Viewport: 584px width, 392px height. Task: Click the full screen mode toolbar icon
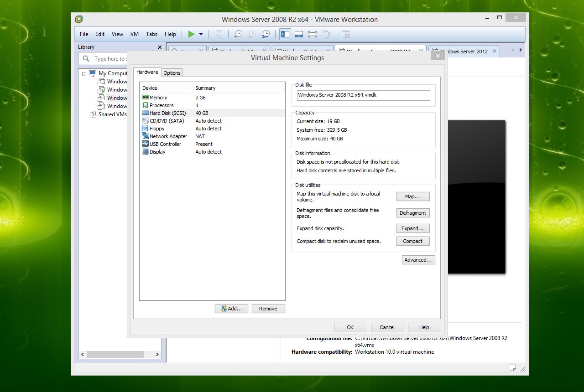point(313,34)
